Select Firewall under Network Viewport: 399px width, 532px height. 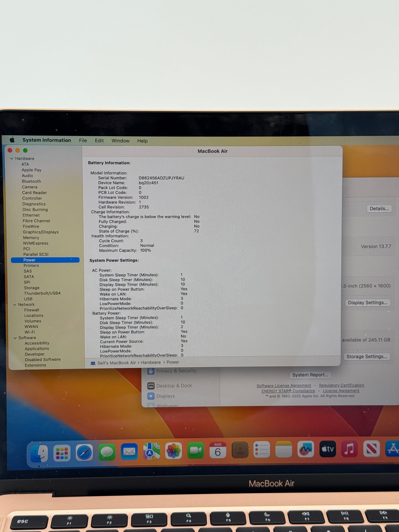32,310
